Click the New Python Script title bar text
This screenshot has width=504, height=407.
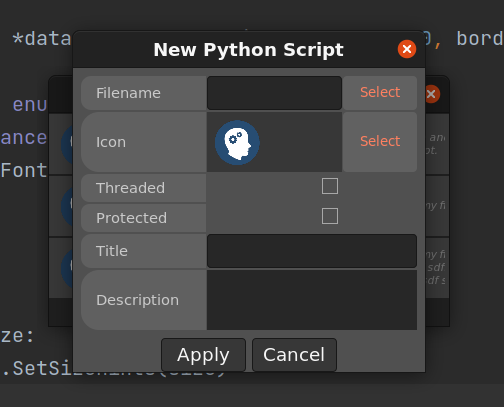(248, 50)
